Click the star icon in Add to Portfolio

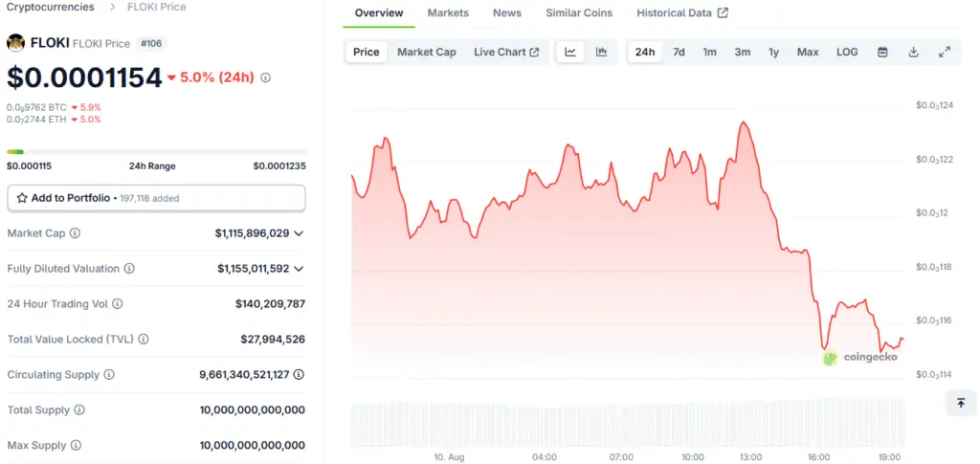23,198
